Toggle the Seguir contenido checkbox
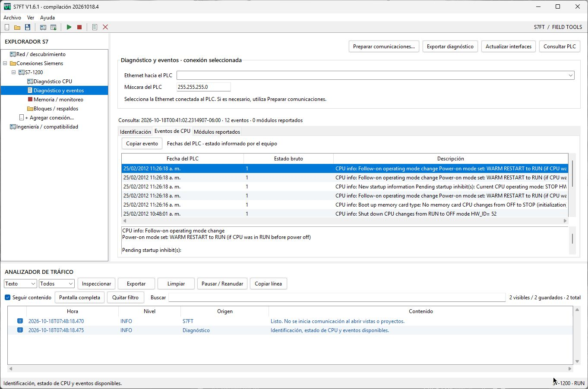588x389 pixels. tap(7, 298)
